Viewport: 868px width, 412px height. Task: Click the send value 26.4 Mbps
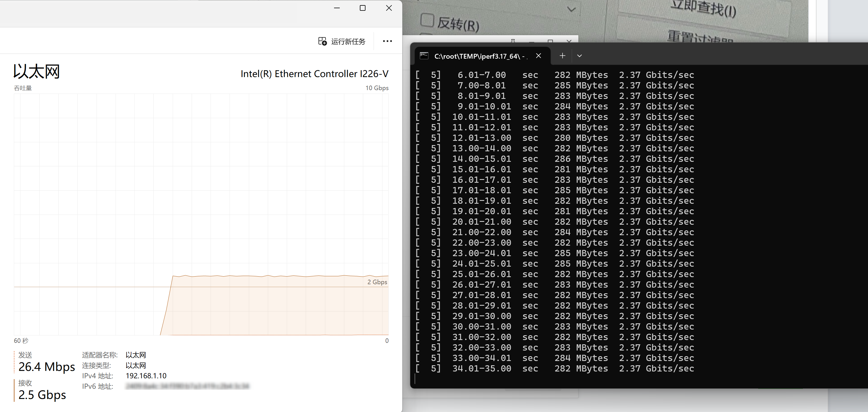click(x=47, y=367)
